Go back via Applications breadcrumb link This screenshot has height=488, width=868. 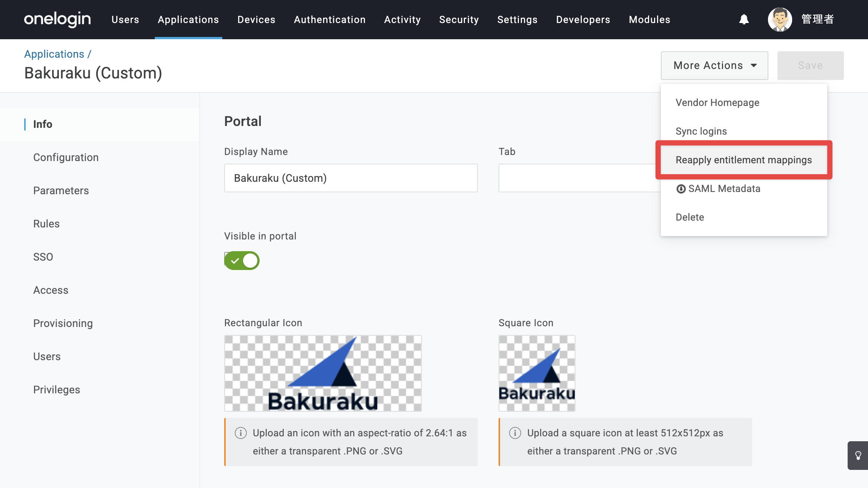pos(54,54)
